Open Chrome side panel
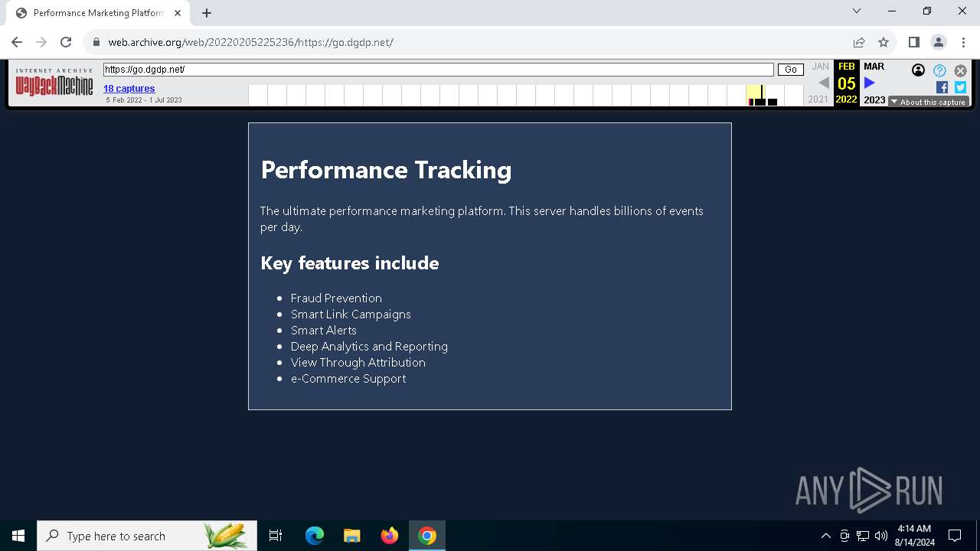Screen dimensions: 980x551 tap(913, 42)
